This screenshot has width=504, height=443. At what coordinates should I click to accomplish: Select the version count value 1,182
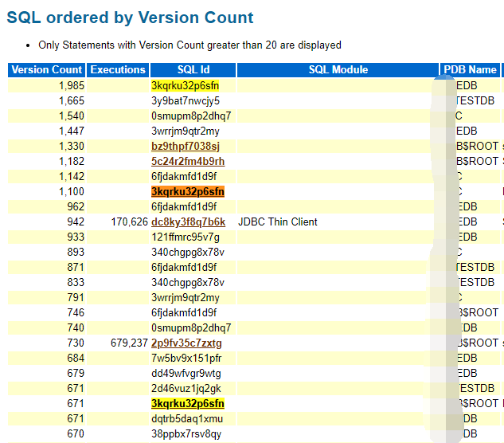click(x=72, y=162)
